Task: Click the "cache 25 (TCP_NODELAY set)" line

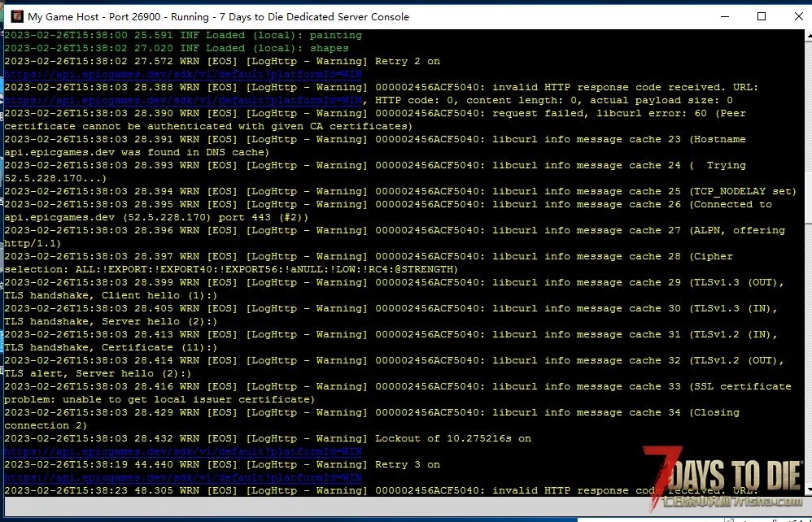Action: 400,191
